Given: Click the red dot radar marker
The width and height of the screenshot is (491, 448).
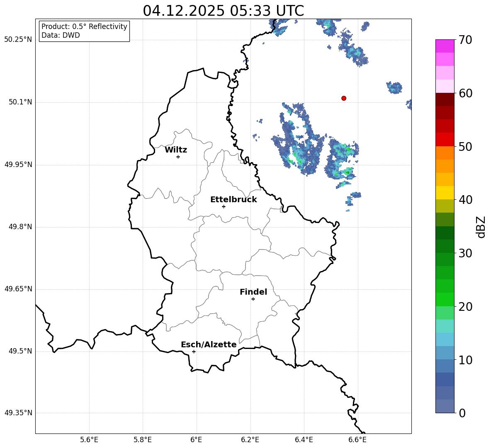Looking at the screenshot, I should 344,98.
